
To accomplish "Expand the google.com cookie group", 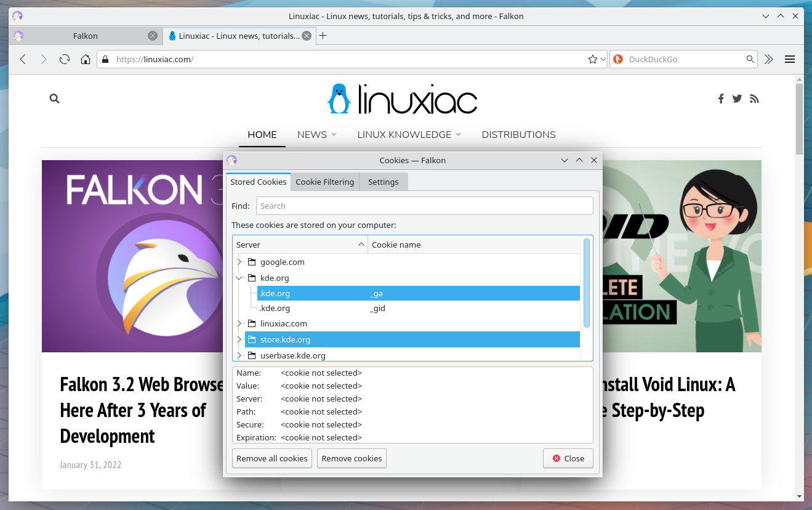I will 239,262.
